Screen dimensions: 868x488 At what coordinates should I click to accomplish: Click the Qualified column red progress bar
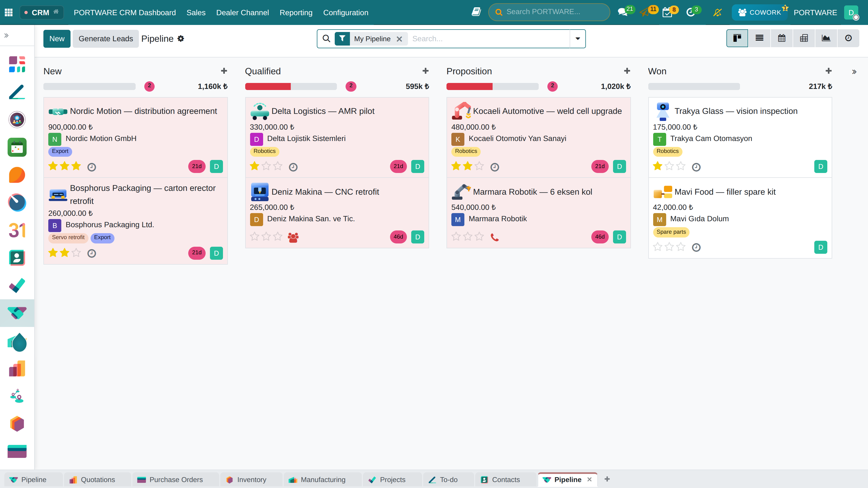(x=267, y=86)
